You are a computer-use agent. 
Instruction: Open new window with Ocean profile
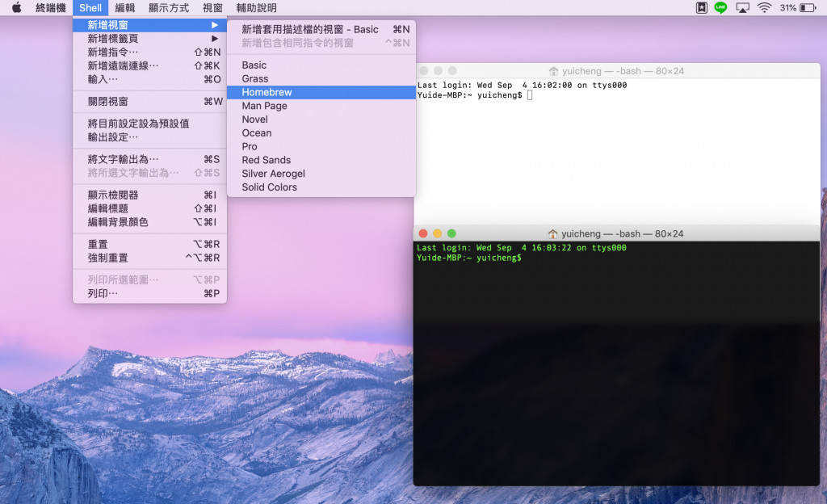coord(321,132)
